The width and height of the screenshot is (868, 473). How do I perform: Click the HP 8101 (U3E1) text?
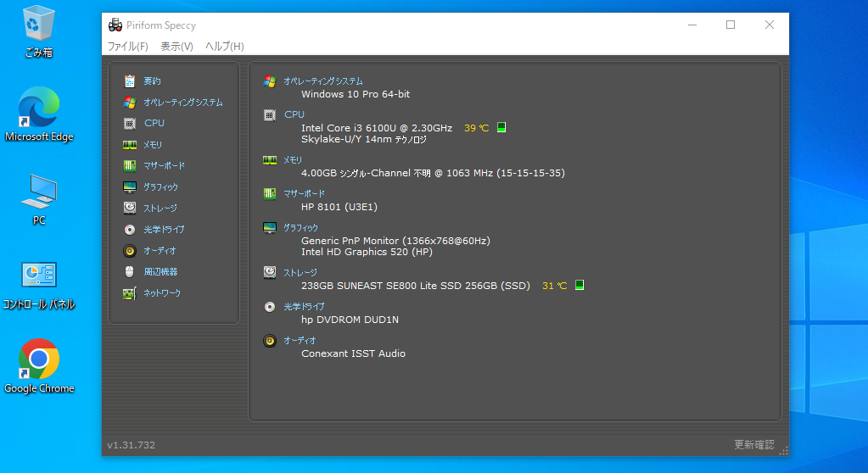tap(339, 207)
